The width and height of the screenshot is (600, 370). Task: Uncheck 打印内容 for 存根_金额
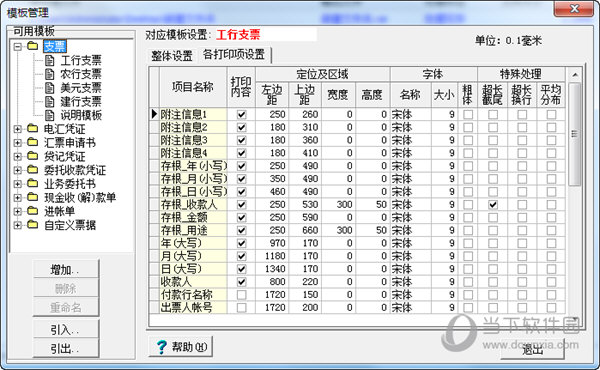pyautogui.click(x=241, y=217)
